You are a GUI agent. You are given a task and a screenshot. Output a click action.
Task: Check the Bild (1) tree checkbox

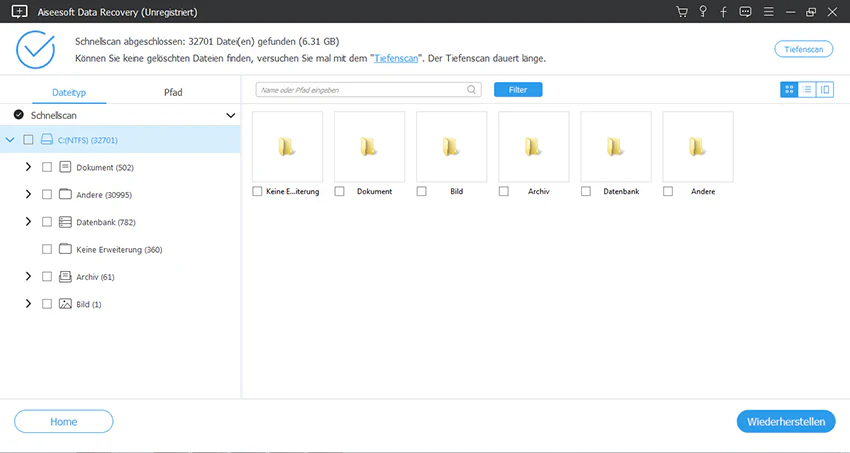[47, 303]
